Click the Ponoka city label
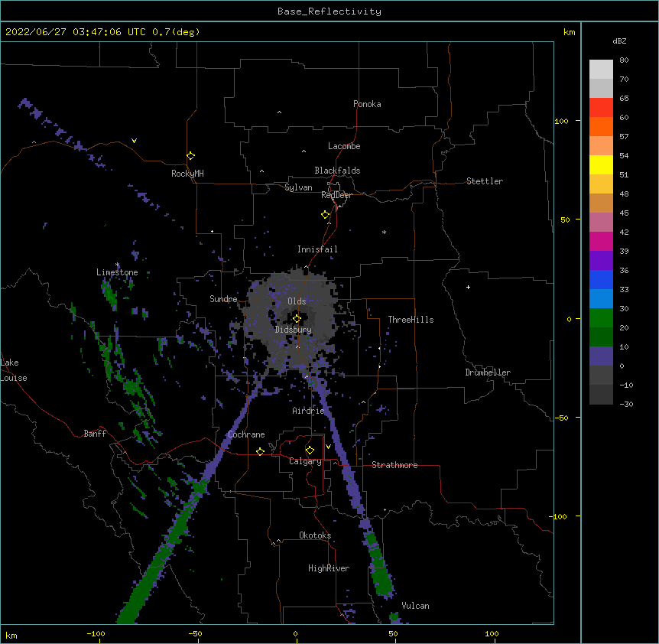The image size is (659, 644). click(367, 104)
